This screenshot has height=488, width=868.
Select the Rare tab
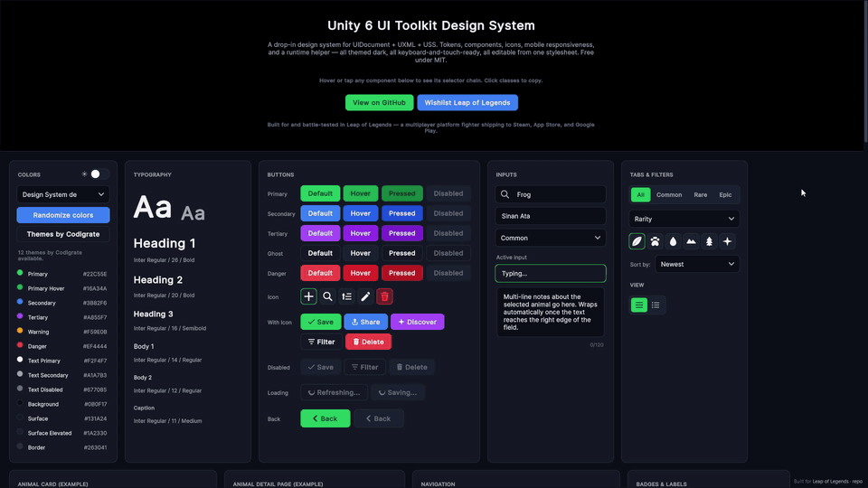tap(700, 195)
